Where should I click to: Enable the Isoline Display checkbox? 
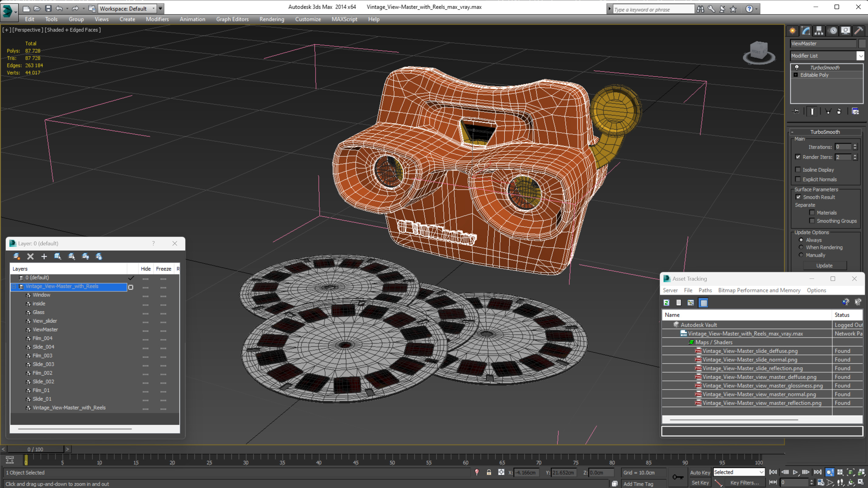pos(798,170)
